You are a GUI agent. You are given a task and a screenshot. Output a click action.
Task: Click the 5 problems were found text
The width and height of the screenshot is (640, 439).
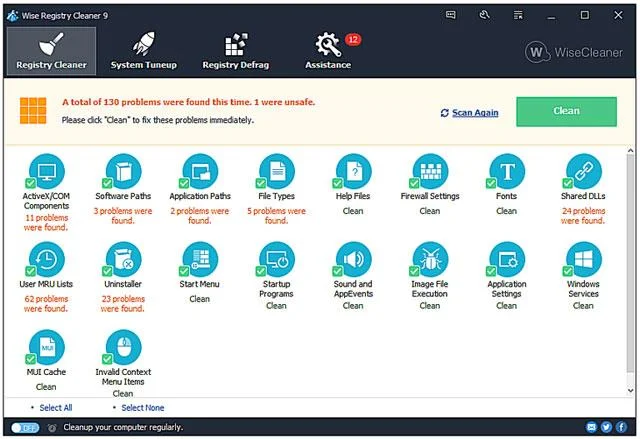276,216
